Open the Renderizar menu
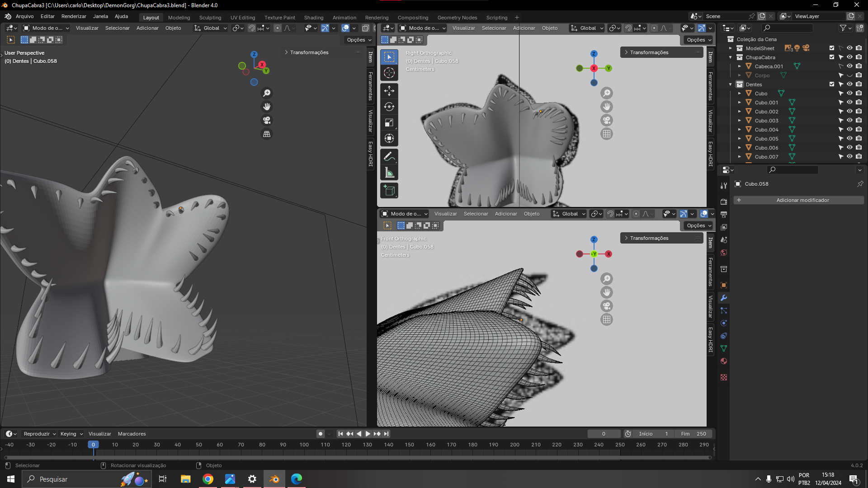The image size is (868, 488). [x=74, y=16]
